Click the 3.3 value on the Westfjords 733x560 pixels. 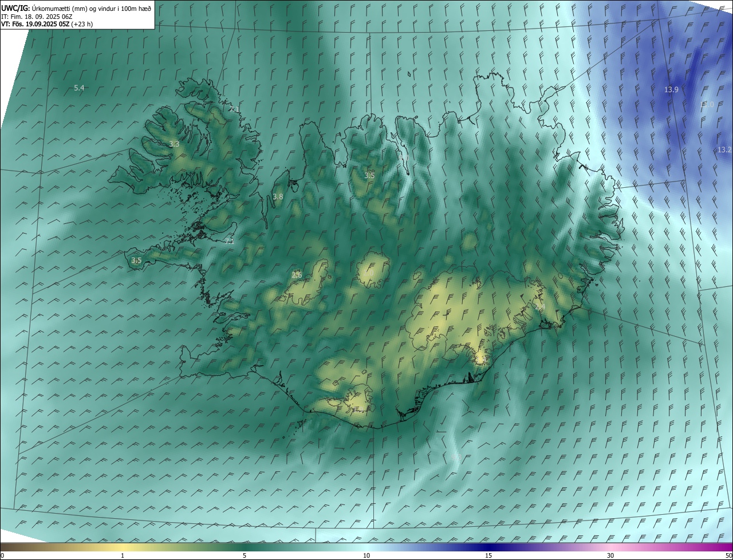[174, 144]
